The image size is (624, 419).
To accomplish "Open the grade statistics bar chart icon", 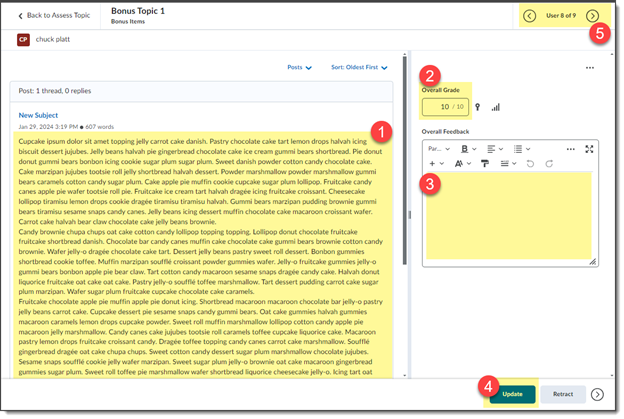I will click(496, 106).
